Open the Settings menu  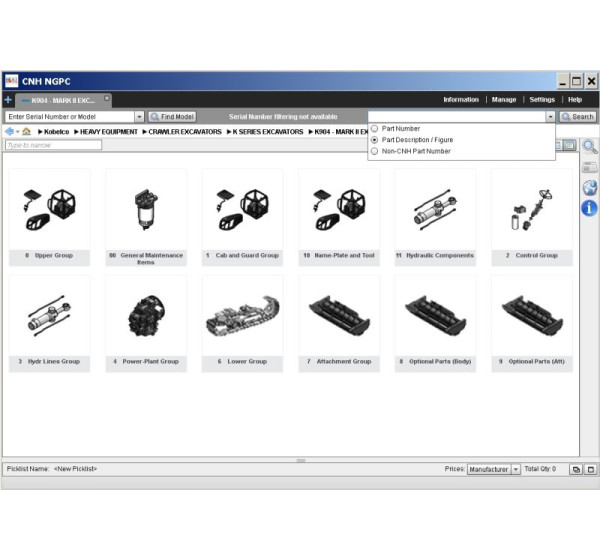[541, 100]
